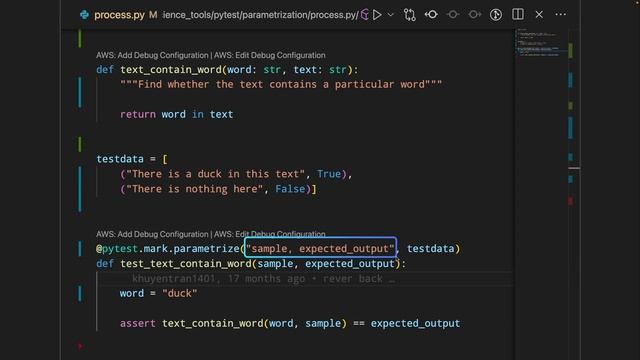Click the "Find whether the text contains" docstring
This screenshot has width=640, height=360.
click(281, 84)
